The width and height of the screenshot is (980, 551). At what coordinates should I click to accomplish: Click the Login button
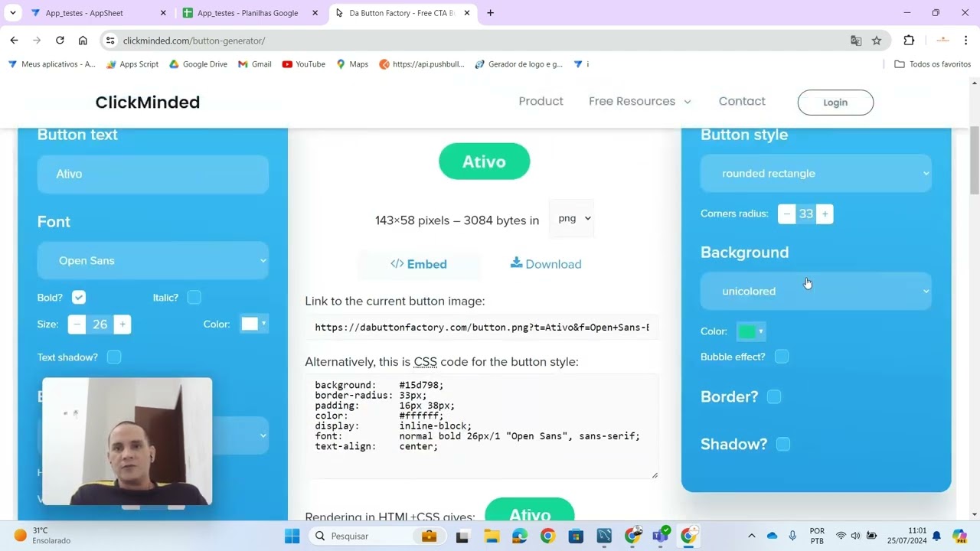click(835, 103)
